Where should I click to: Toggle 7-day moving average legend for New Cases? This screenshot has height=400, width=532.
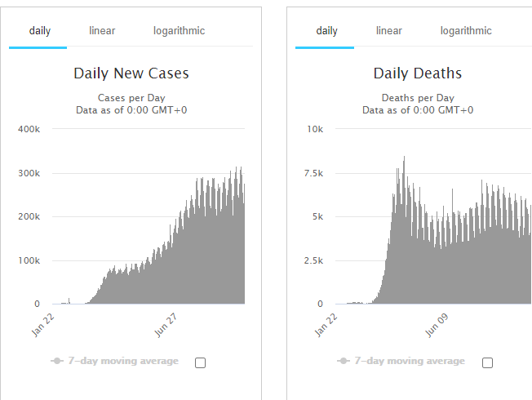[122, 361]
